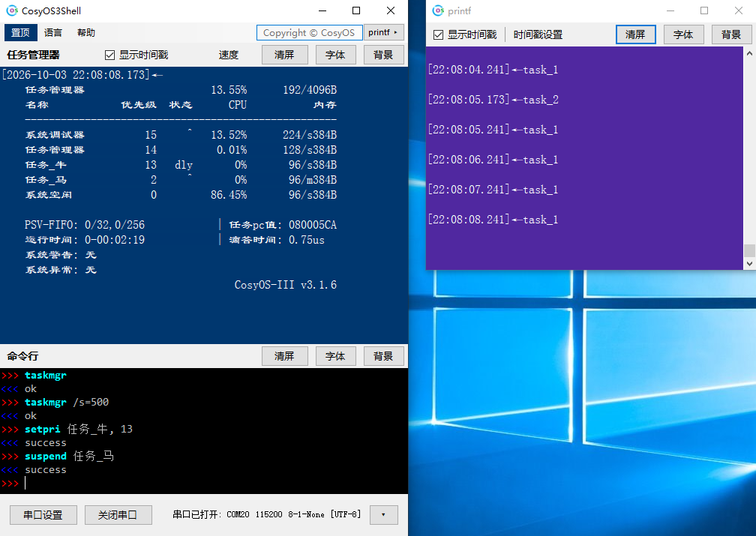756x536 pixels.
Task: Change command line 背景 color
Action: pyautogui.click(x=383, y=356)
